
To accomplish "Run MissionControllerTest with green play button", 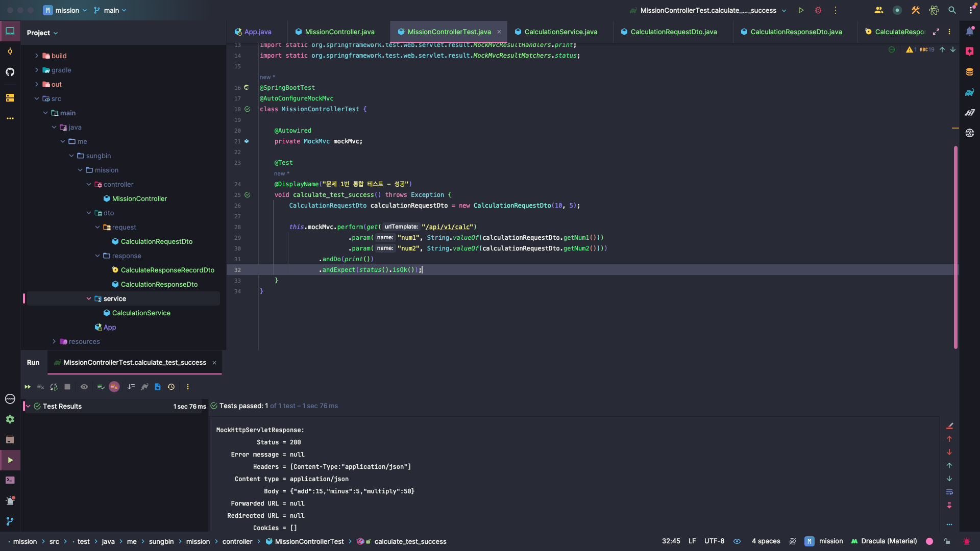I will pos(801,10).
